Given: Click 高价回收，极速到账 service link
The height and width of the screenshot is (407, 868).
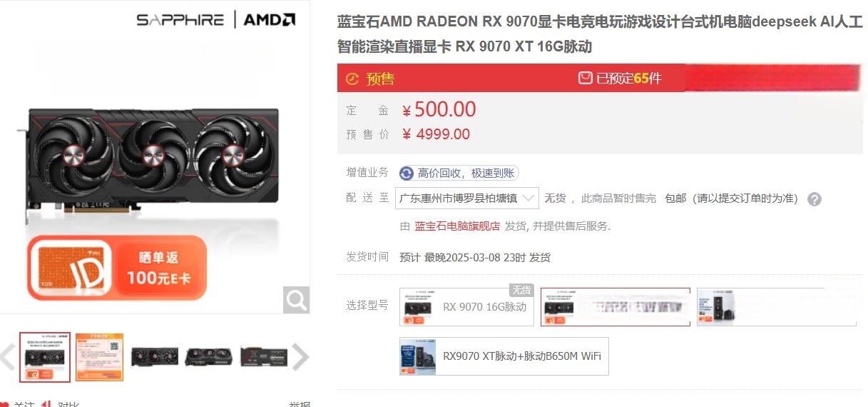Looking at the screenshot, I should (466, 173).
